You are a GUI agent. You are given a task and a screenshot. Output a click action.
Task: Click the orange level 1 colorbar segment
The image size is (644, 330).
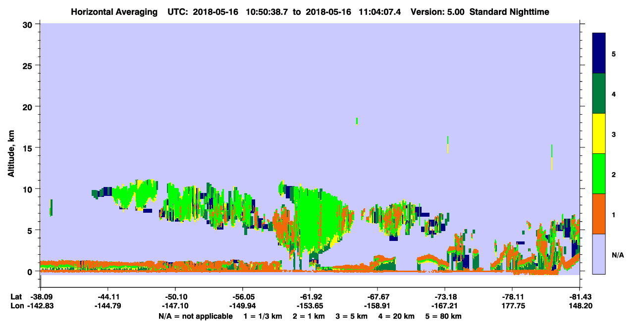[599, 214]
